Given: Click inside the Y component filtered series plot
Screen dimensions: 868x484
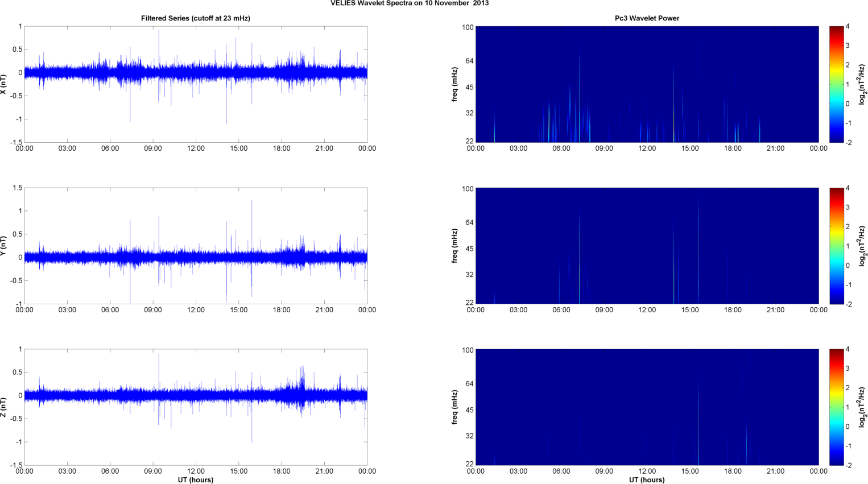Looking at the screenshot, I should 196,246.
